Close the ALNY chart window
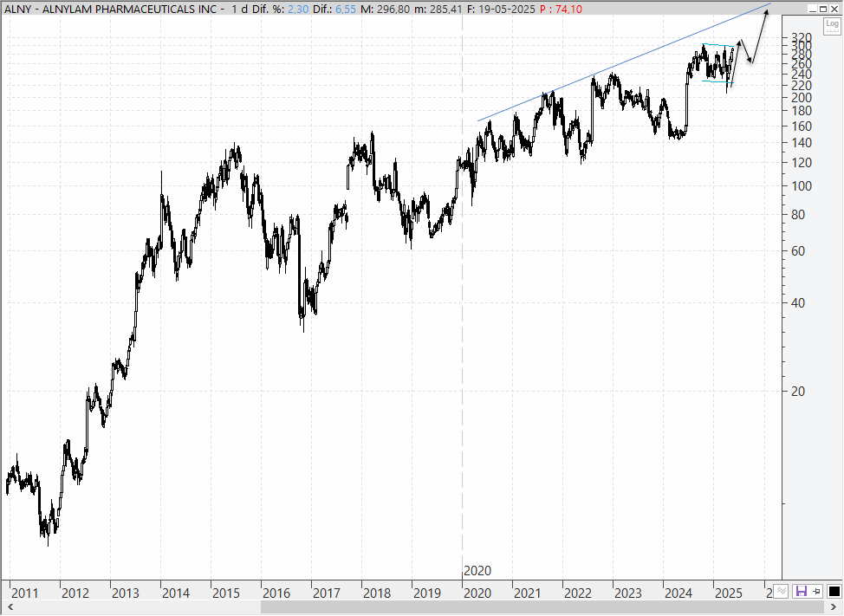Viewport: 844px width, 616px height. click(x=834, y=9)
